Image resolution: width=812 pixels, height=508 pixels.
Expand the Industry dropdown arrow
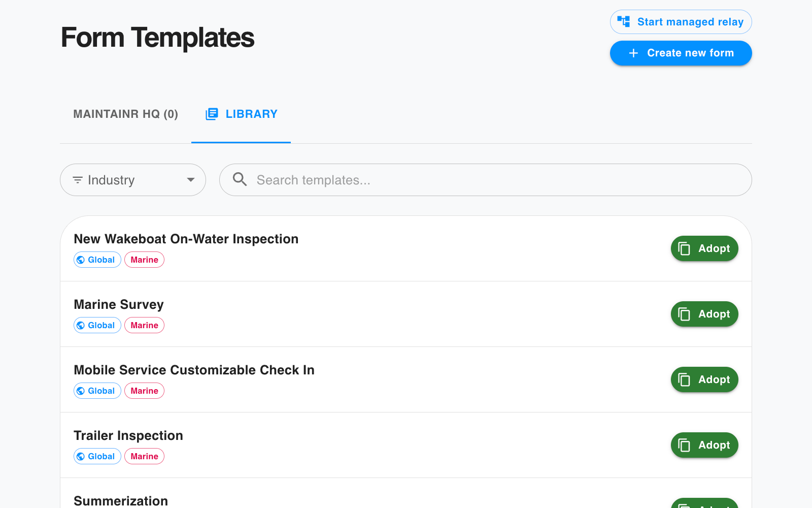191,180
